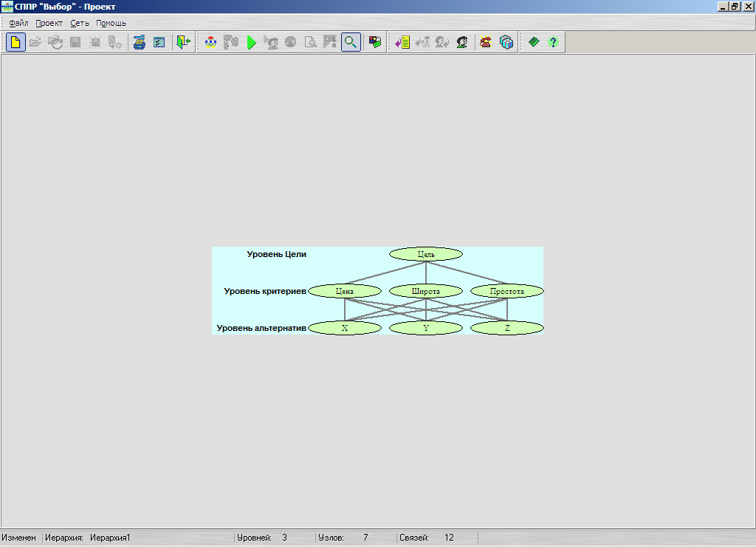Click the application icon in title bar

(x=7, y=7)
